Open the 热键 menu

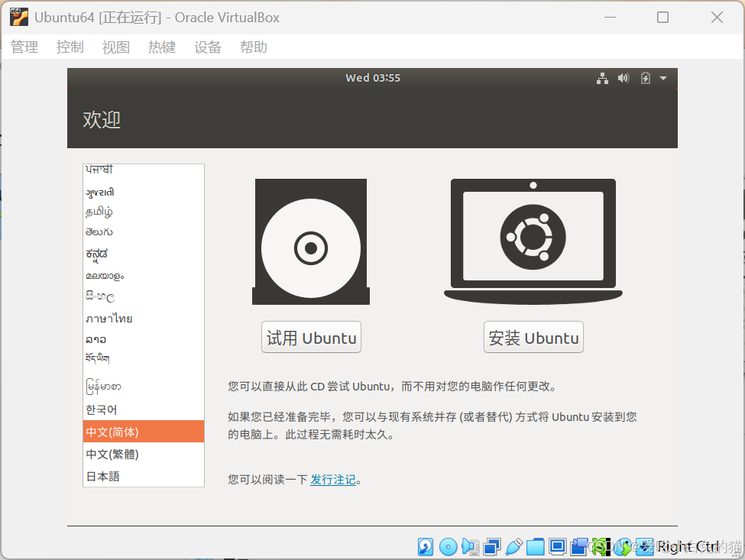tap(162, 47)
